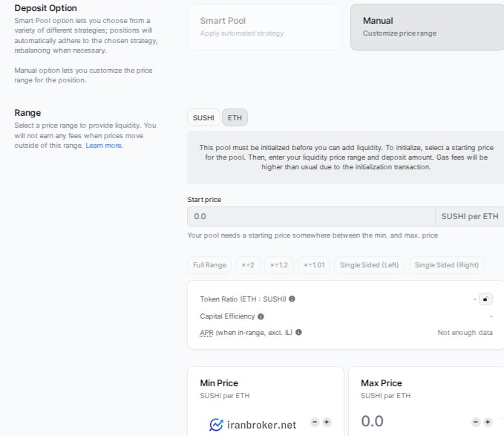Show Token Ratio info tooltip icon
The height and width of the screenshot is (436, 504).
click(292, 299)
